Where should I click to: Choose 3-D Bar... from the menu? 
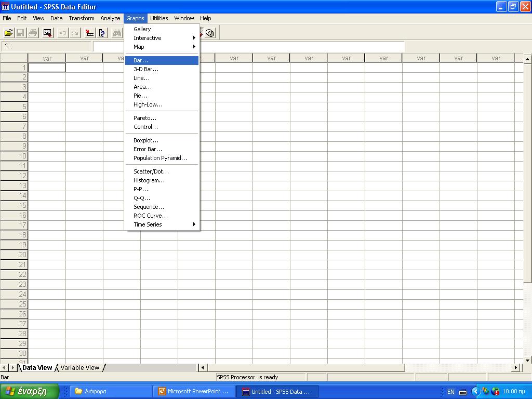click(162, 69)
